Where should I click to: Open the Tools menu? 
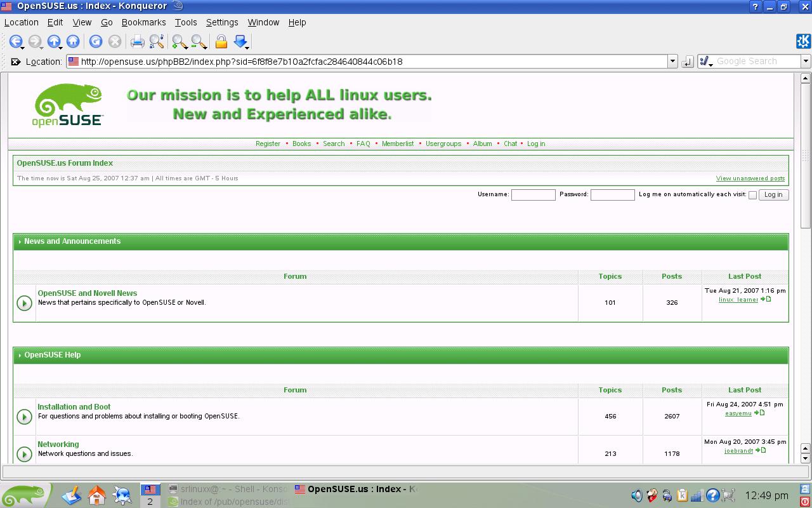coord(186,22)
